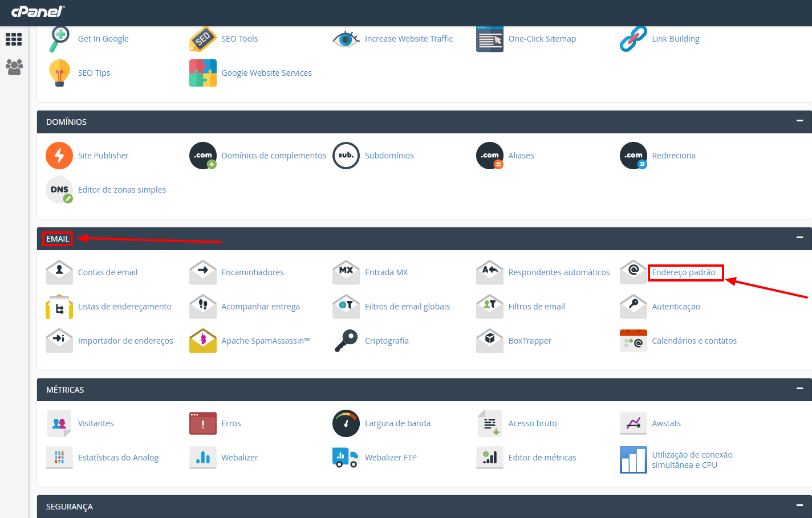Click the Increase Website Traffic eye icon

pyautogui.click(x=346, y=39)
